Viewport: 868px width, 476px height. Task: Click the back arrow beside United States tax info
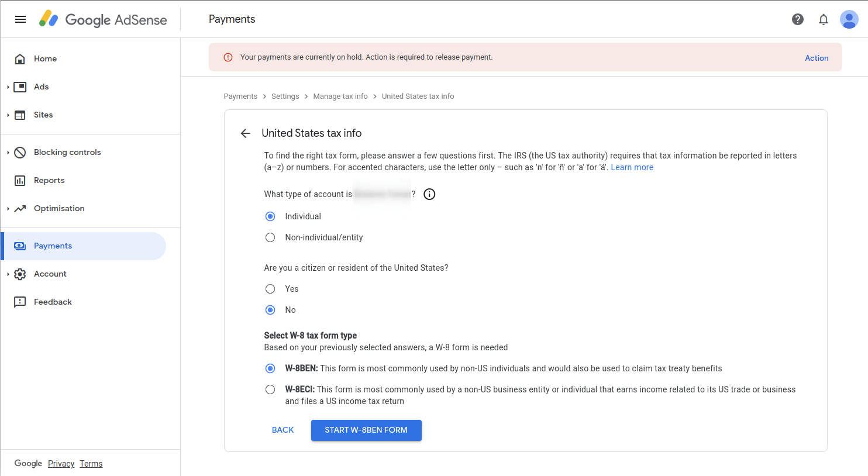(x=245, y=133)
